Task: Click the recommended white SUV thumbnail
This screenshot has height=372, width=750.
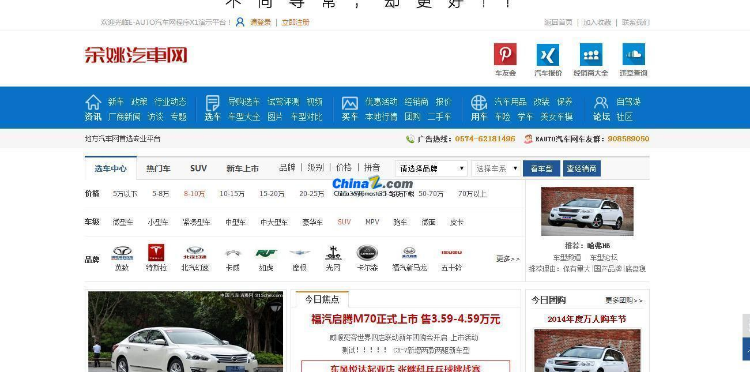Action: point(587,211)
